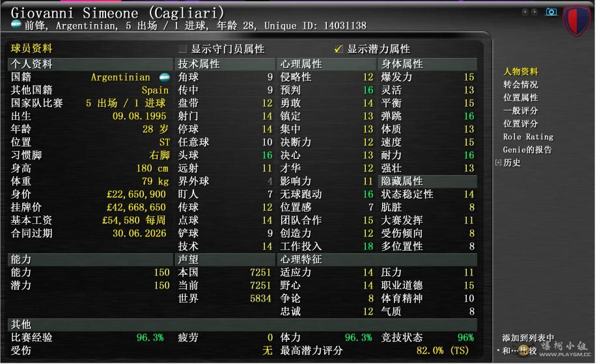Screen dimensions: 597x364
Task: Click 最高潜力评分 value 82.0% (TS)
Action: 443,350
